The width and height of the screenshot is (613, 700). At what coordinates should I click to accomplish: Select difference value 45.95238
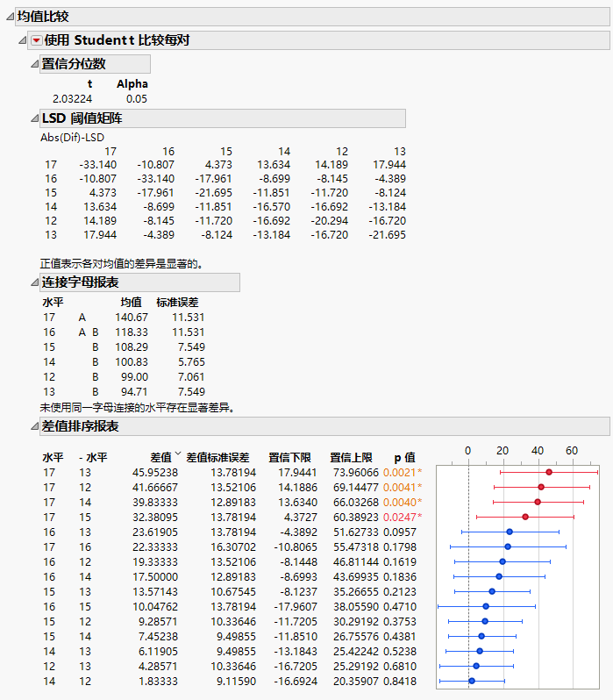click(x=155, y=472)
